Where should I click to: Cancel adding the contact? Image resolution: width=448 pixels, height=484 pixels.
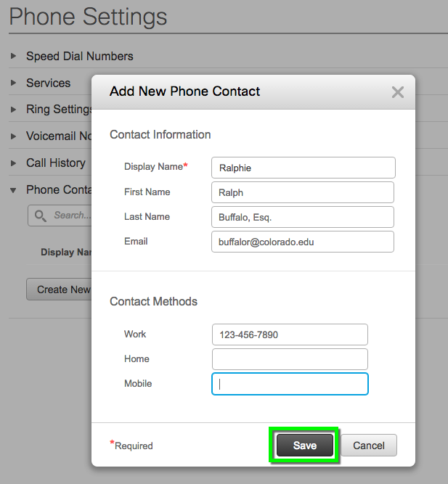369,445
